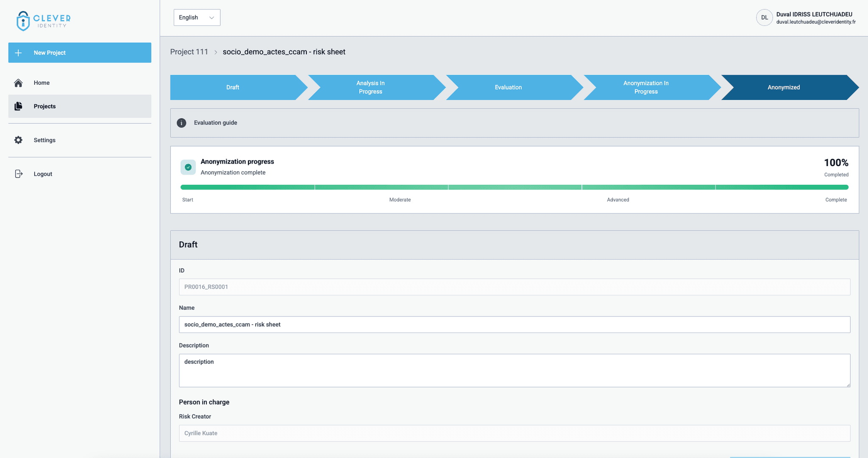Click the Evaluation guide info icon
The width and height of the screenshot is (868, 458).
[181, 123]
